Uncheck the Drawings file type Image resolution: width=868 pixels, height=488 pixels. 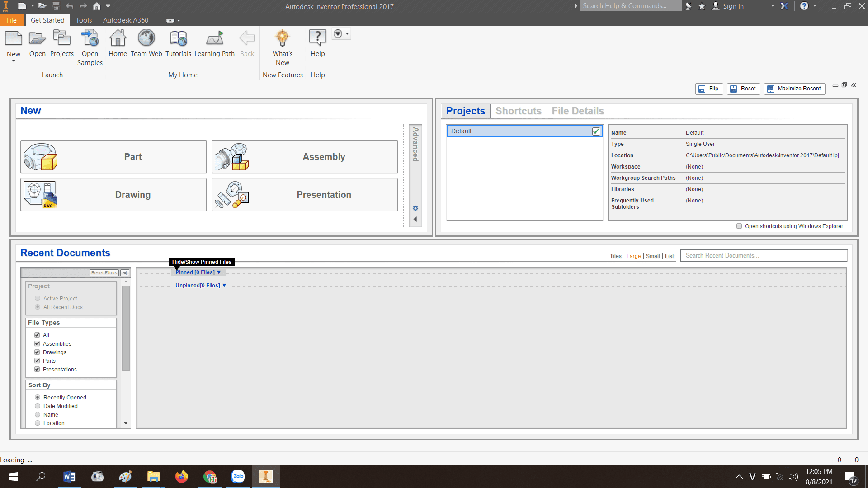click(x=37, y=352)
